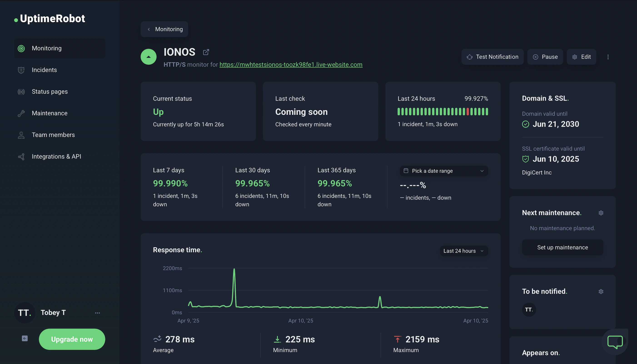Open the chat support bubble icon

tap(615, 342)
